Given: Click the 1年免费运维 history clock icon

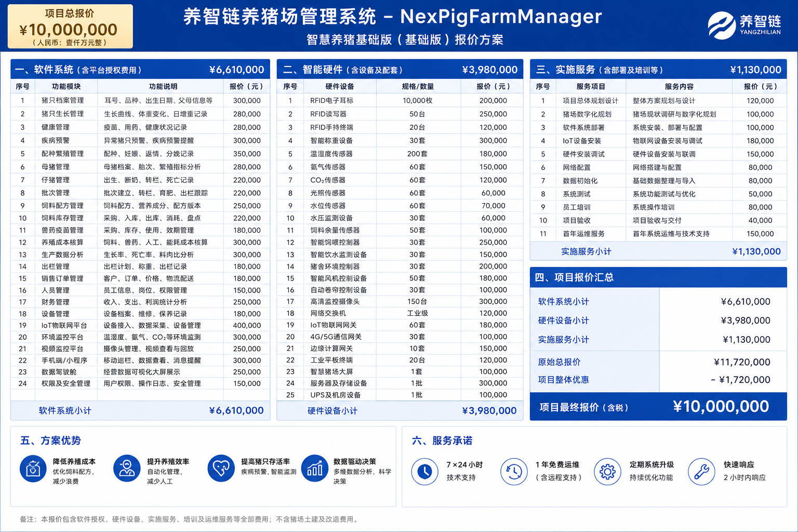Looking at the screenshot, I should click(514, 471).
